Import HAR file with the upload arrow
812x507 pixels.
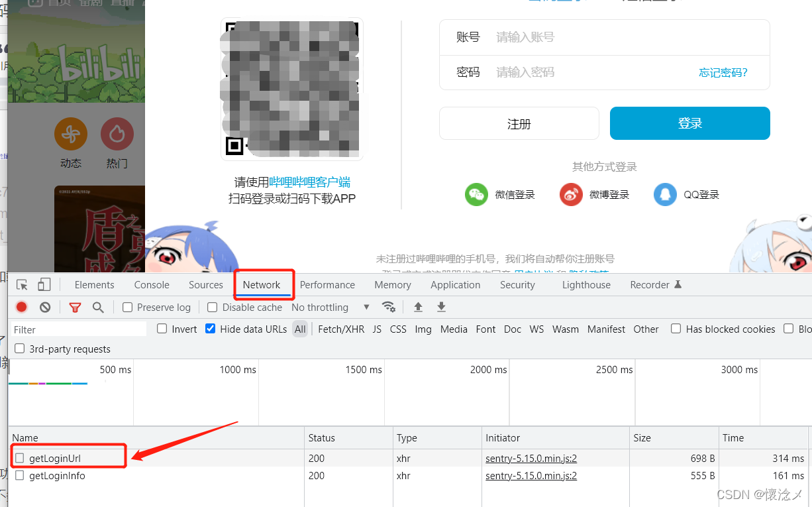coord(417,307)
